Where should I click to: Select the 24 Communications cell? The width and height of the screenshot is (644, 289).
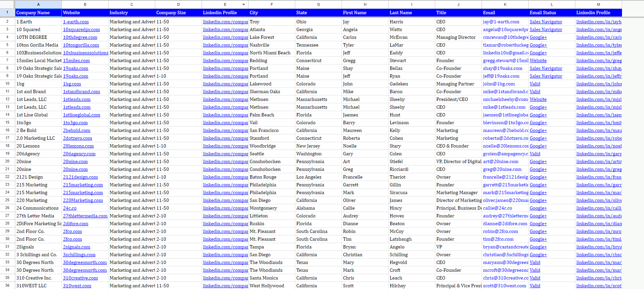coord(38,208)
